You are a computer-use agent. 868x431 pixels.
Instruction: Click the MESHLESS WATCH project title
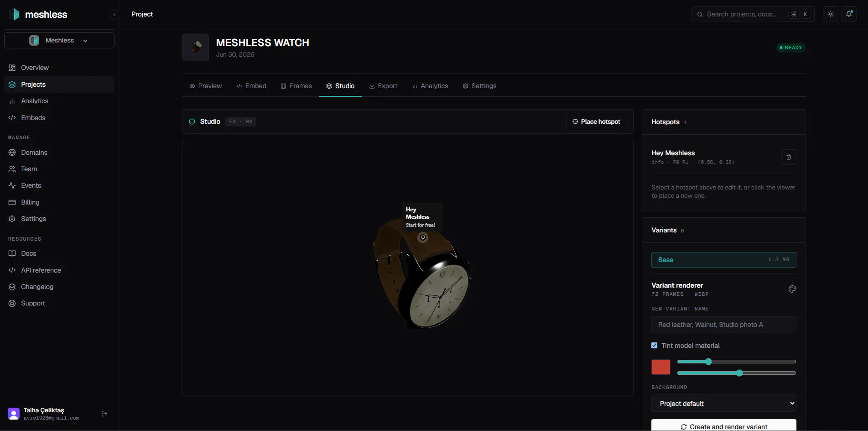262,42
